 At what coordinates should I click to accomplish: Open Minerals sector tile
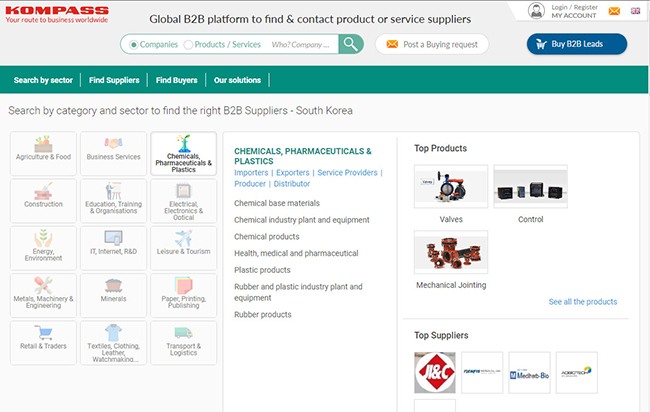(x=114, y=295)
